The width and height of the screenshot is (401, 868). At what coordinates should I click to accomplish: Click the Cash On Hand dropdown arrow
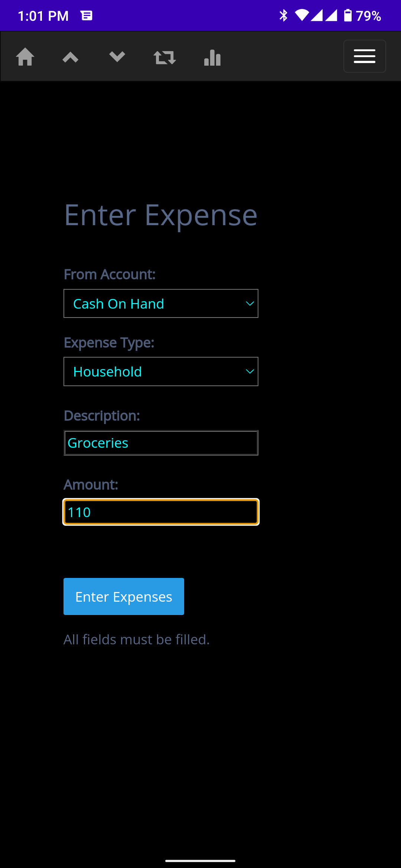(250, 303)
